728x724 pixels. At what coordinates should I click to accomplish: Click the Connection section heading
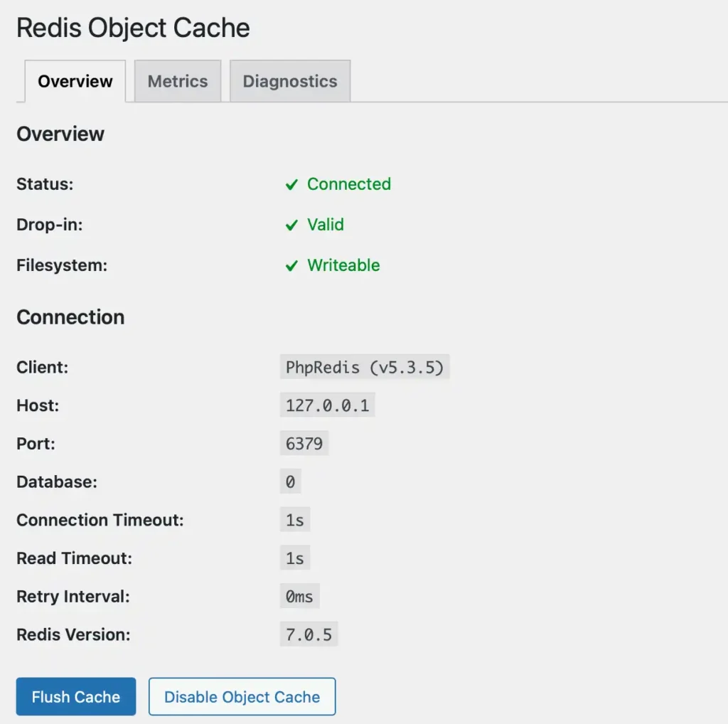(x=70, y=317)
